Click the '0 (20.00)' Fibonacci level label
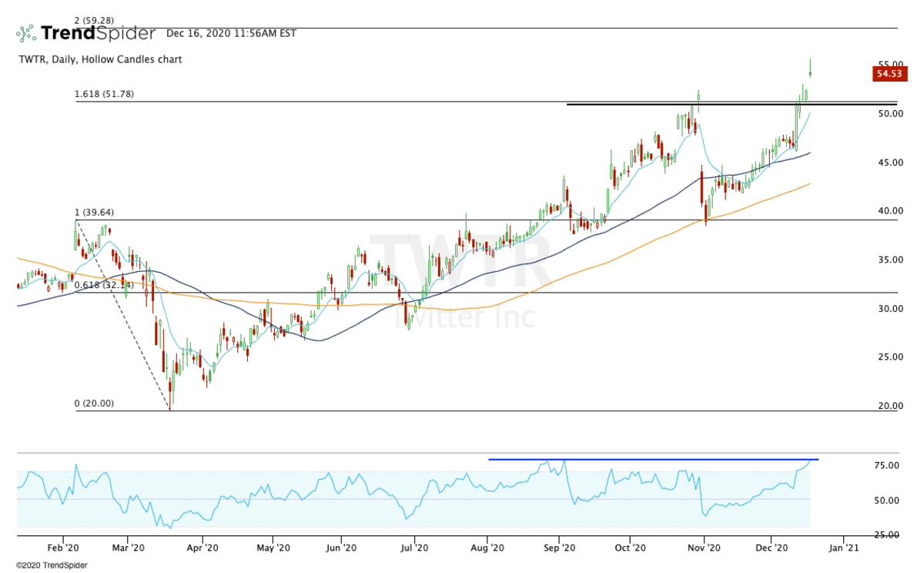Screen dimensions: 924x573 click(x=94, y=404)
